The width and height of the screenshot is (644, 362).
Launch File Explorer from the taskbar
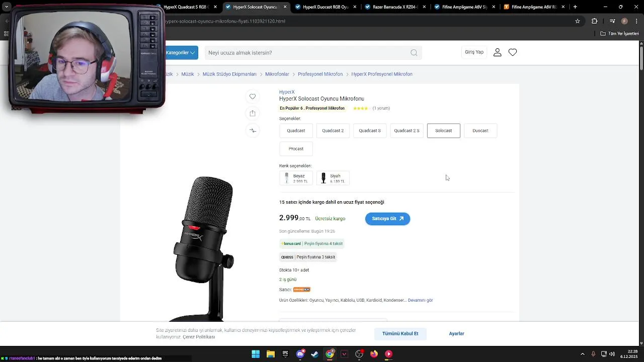270,354
